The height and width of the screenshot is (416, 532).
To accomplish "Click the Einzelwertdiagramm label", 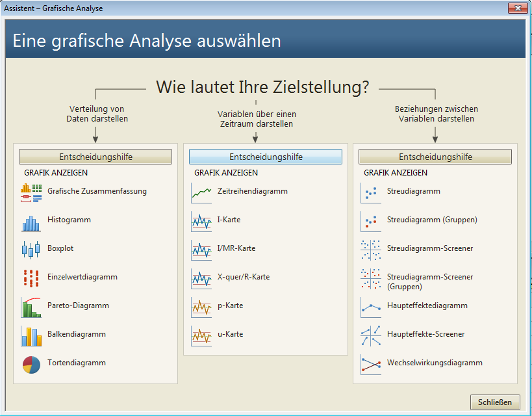I will click(82, 277).
